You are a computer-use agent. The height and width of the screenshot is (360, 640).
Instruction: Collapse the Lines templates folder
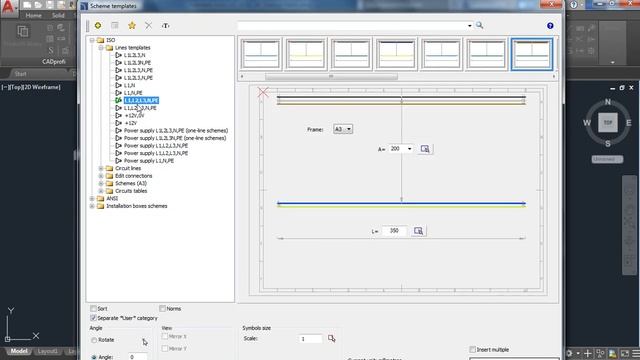coord(101,48)
